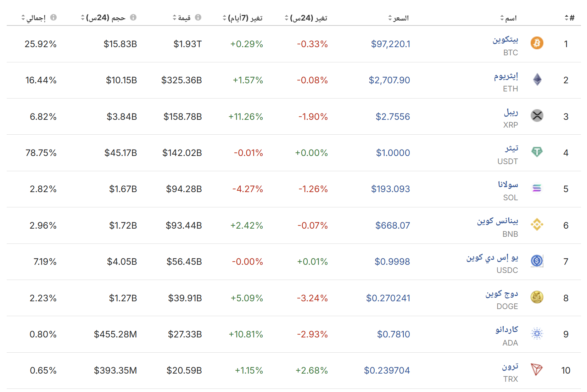
Task: Open Ethereum price $2,707.90 link
Action: [389, 80]
